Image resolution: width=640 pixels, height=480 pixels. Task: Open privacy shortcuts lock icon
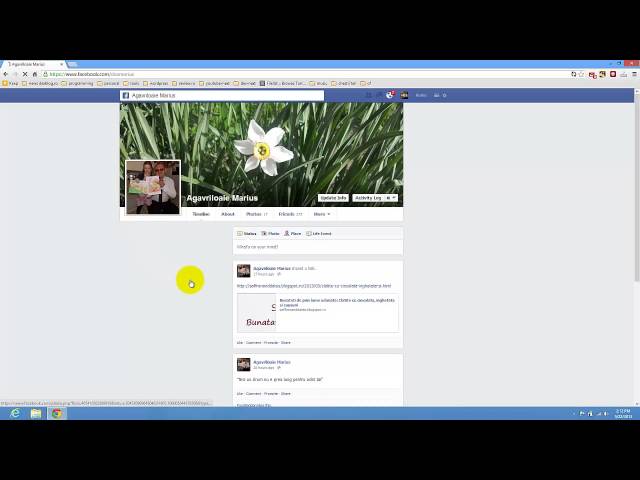[436, 95]
